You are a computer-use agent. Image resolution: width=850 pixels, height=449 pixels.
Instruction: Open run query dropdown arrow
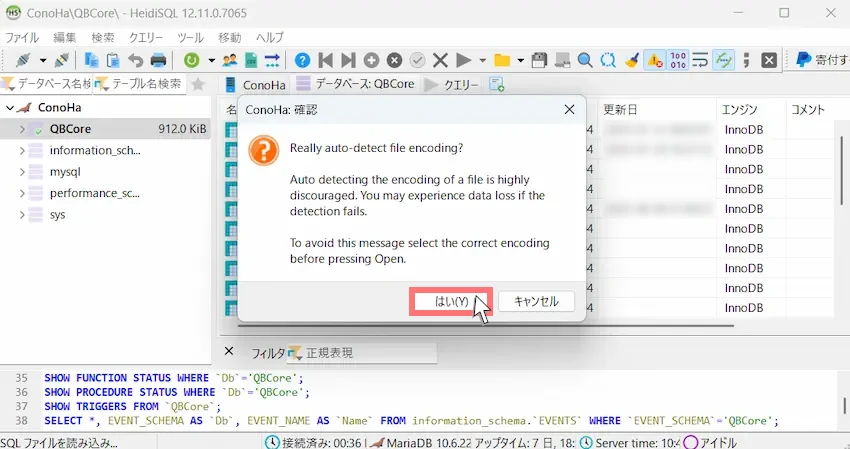(482, 60)
